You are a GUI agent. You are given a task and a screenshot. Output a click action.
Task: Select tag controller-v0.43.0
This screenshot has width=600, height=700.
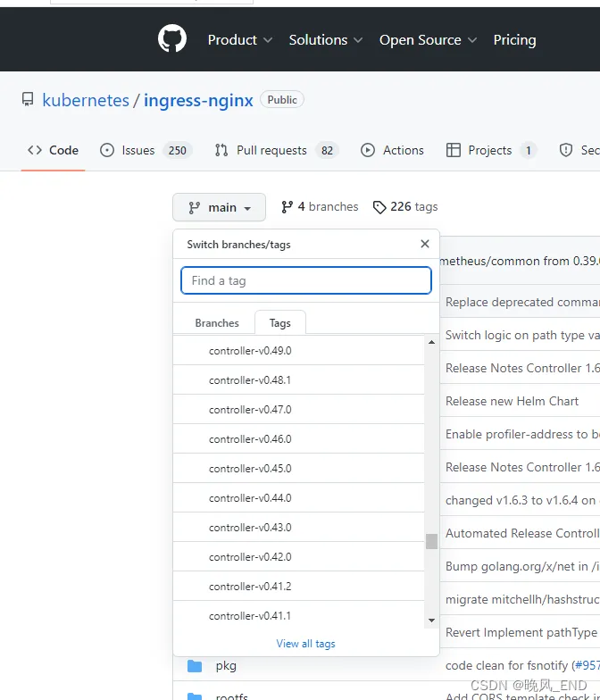coord(298,527)
